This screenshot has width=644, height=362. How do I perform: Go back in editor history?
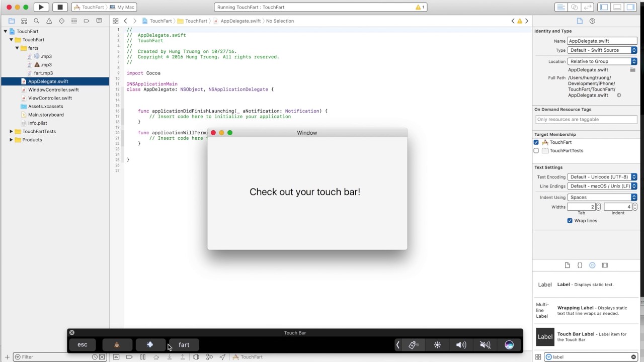pos(126,21)
